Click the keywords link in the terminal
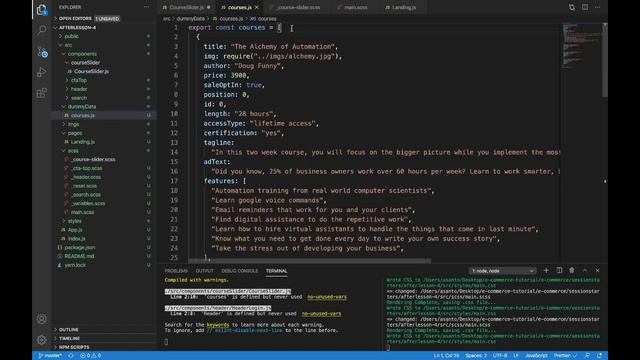The height and width of the screenshot is (360, 640). (218, 325)
